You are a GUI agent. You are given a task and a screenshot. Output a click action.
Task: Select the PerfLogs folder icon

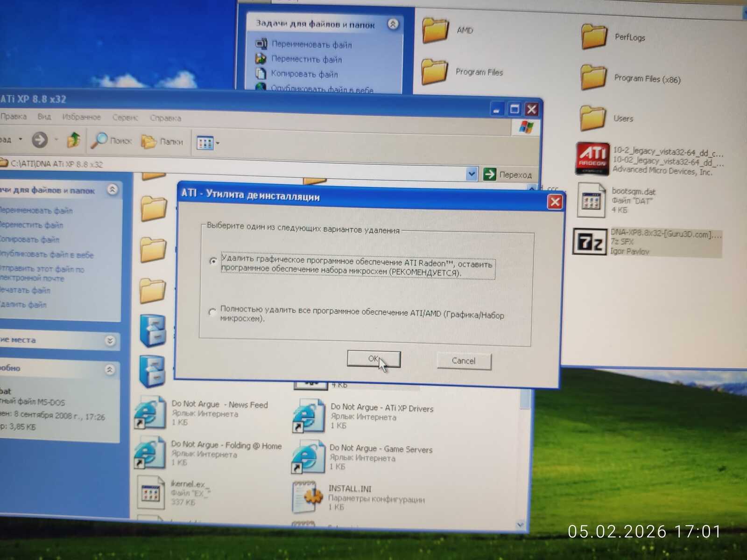pos(594,36)
